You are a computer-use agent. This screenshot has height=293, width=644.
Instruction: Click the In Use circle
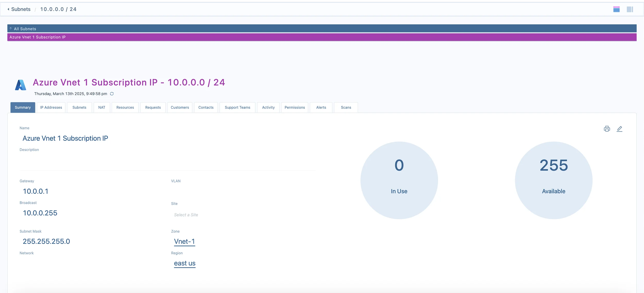point(399,180)
